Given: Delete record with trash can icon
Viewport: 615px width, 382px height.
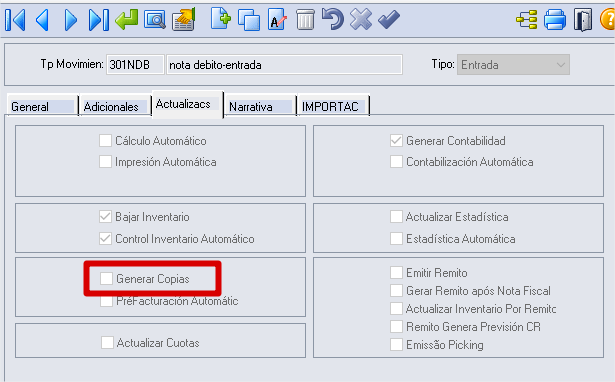Looking at the screenshot, I should (305, 20).
